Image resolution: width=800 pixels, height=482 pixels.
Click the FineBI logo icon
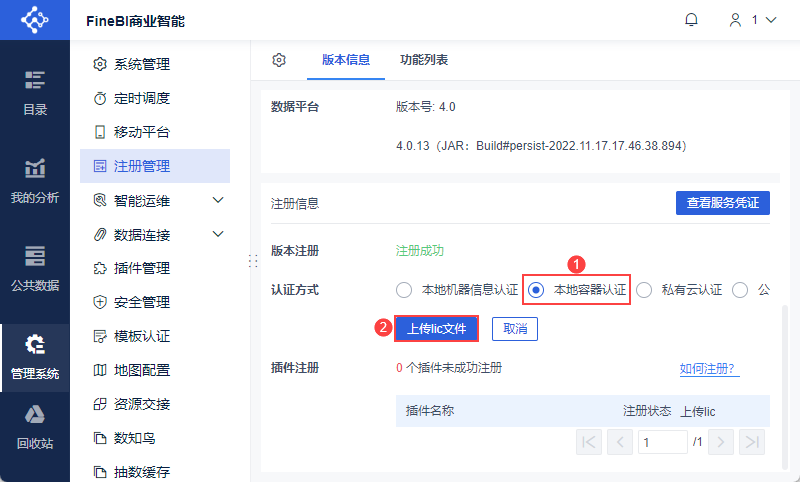[34, 20]
